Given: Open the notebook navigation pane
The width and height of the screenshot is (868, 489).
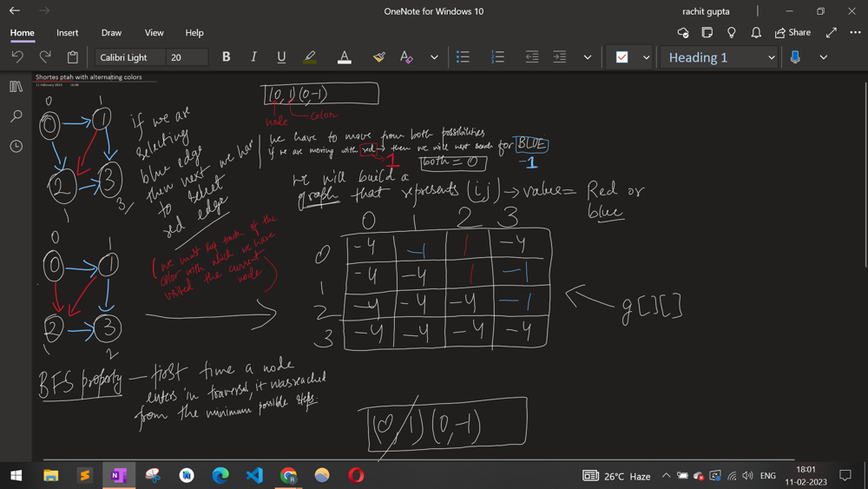Looking at the screenshot, I should point(16,87).
